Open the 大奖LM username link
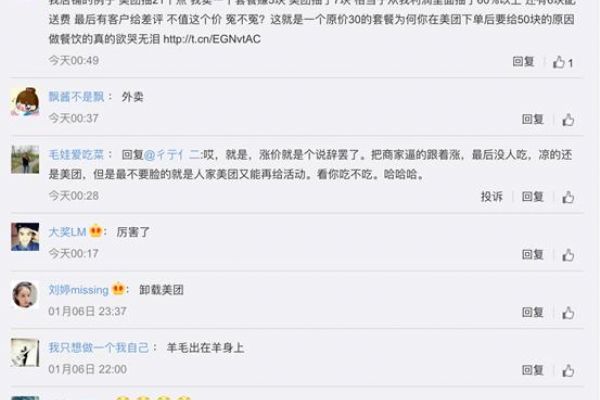The width and height of the screenshot is (600, 400). pyautogui.click(x=67, y=232)
